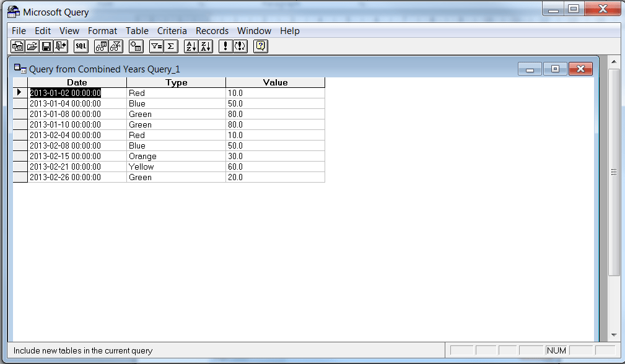This screenshot has height=364, width=625.
Task: Click the 2013-01-04 00:00:00 date cell
Action: pos(77,103)
